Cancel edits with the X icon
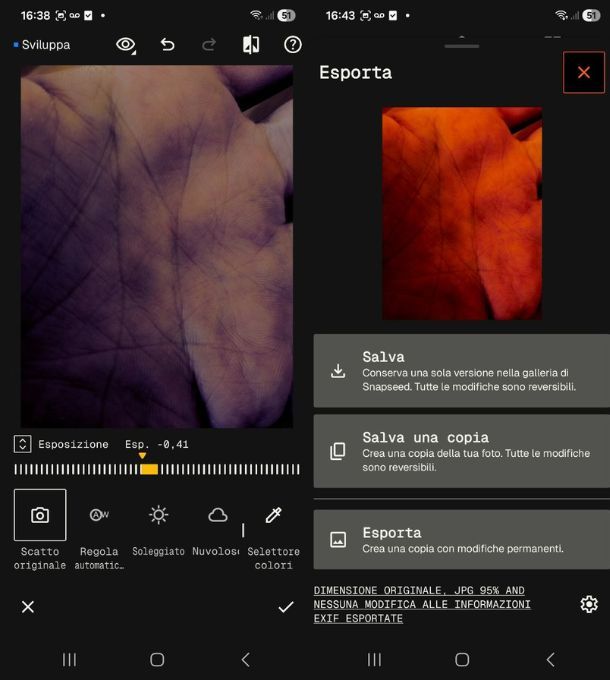This screenshot has height=680, width=610. [28, 607]
